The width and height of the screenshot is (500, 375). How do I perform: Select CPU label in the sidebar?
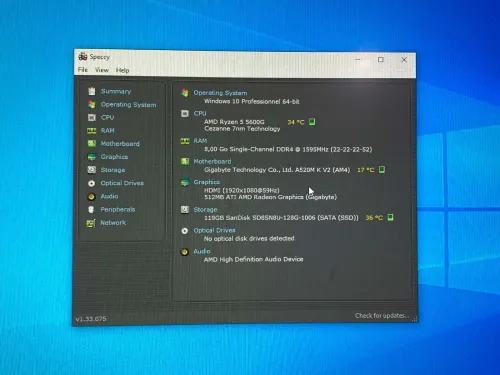click(107, 117)
